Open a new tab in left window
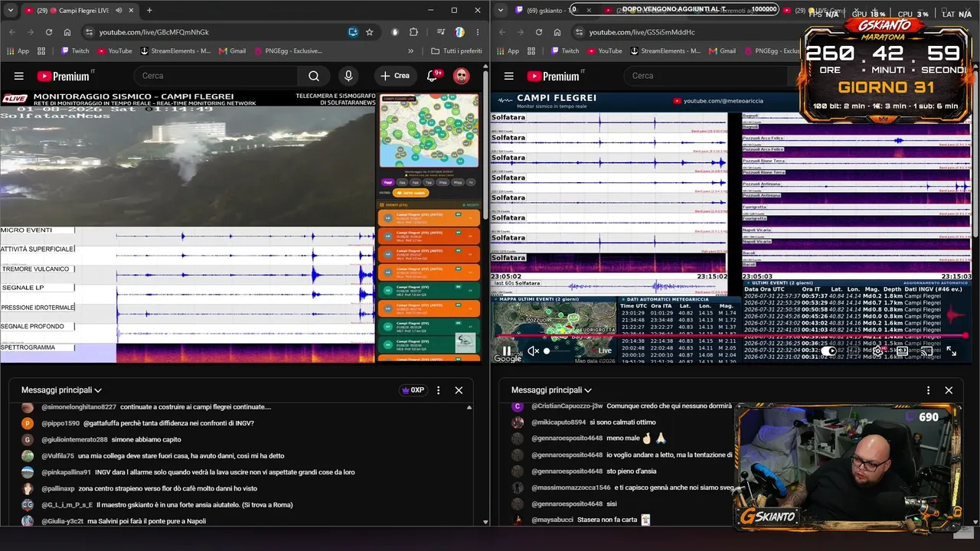This screenshot has height=551, width=980. (149, 11)
